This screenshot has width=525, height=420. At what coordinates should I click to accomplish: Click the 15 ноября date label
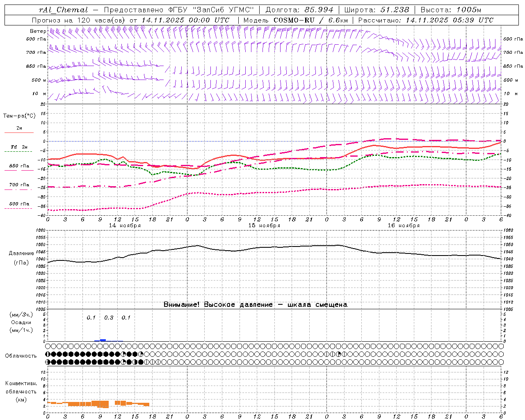(x=264, y=226)
